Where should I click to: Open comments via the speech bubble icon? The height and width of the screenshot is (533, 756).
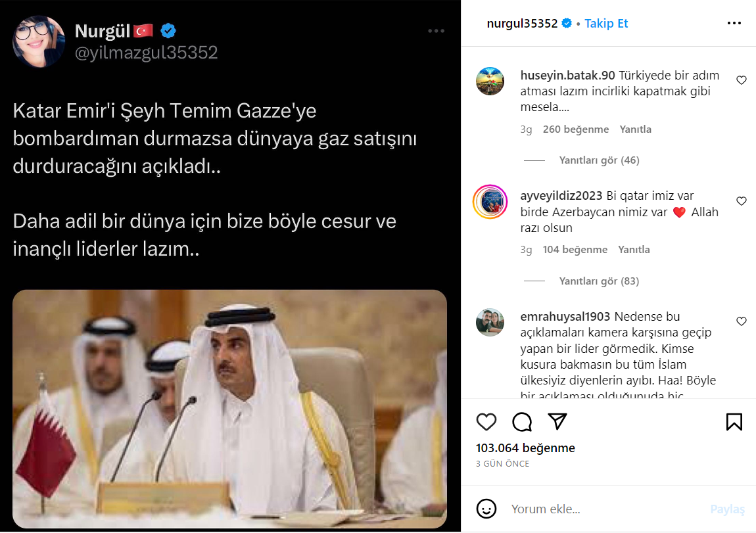[x=522, y=422]
